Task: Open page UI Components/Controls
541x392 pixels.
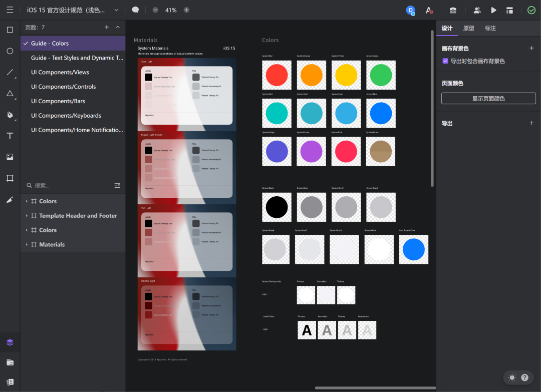Action: [73, 87]
